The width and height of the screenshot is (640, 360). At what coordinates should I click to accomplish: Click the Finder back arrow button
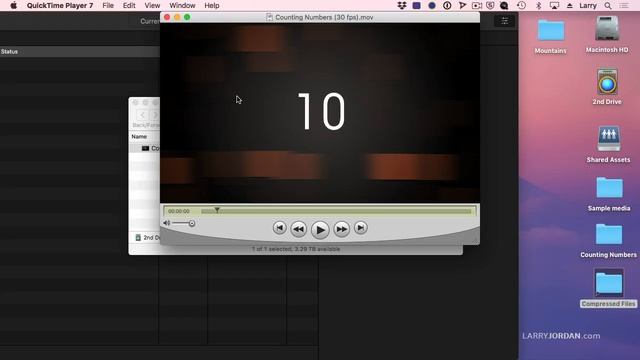pyautogui.click(x=142, y=115)
